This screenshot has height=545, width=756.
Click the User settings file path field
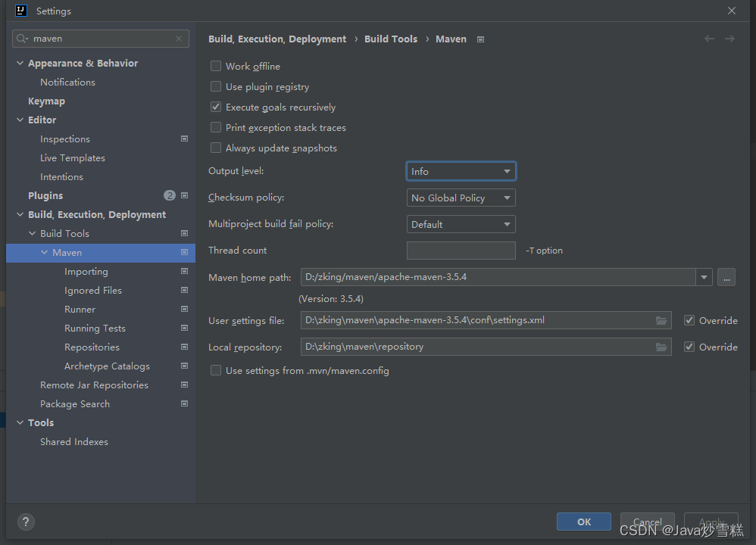coord(486,320)
